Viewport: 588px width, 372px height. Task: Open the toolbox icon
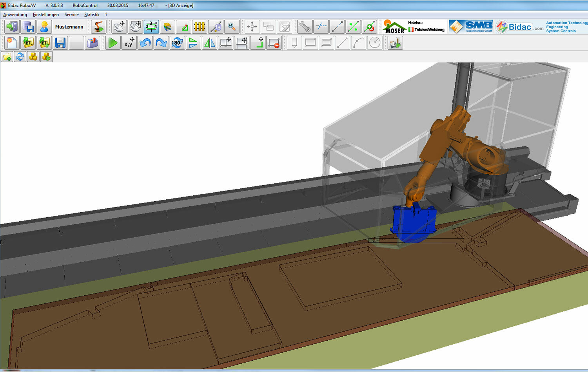(93, 43)
